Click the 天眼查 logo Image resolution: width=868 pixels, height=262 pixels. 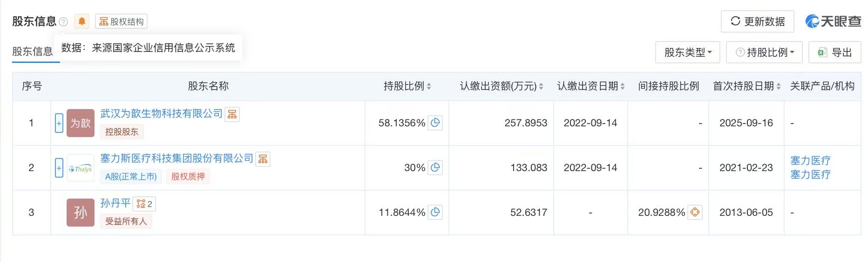[x=833, y=21]
